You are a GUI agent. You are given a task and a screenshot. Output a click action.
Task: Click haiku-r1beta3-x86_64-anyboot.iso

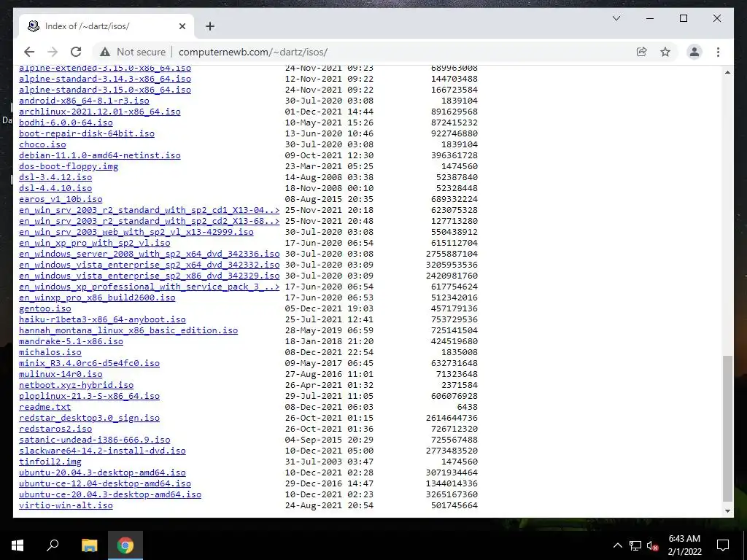tap(102, 320)
